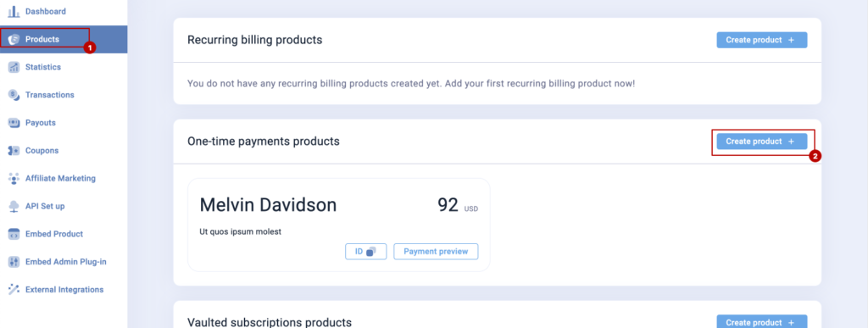Image resolution: width=868 pixels, height=328 pixels.
Task: Click the Embed Product code icon
Action: point(14,234)
